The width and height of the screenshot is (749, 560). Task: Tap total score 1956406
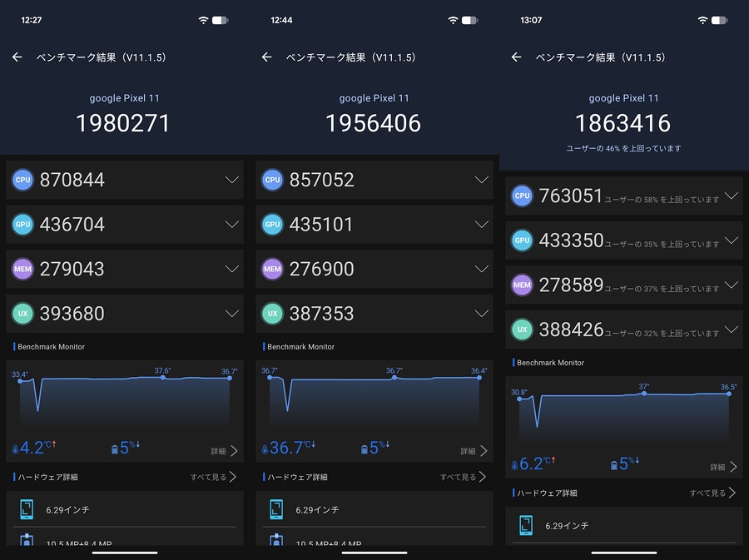click(374, 123)
